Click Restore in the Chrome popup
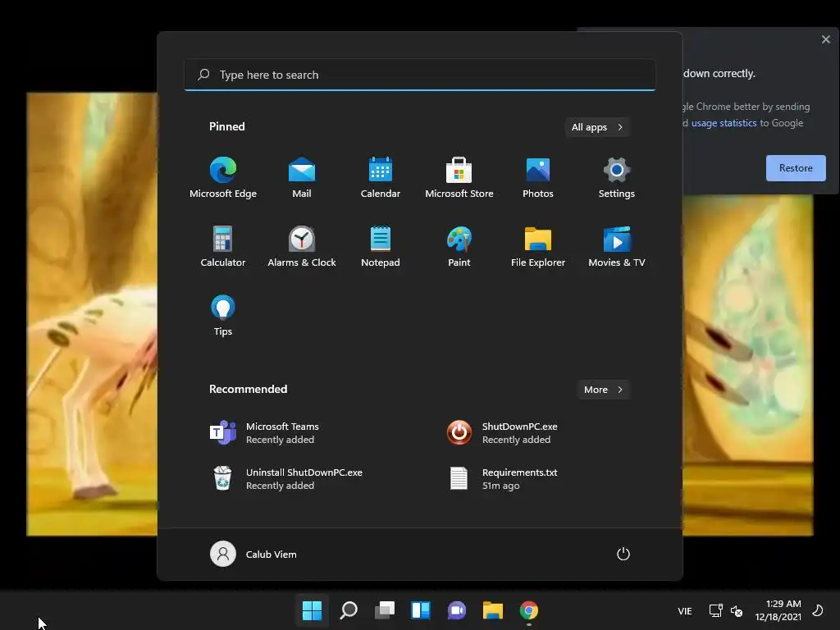This screenshot has height=630, width=840. tap(796, 167)
